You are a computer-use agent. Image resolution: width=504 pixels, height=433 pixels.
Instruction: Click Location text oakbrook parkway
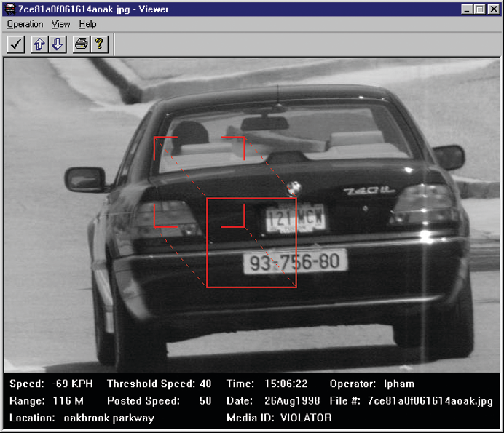point(109,418)
